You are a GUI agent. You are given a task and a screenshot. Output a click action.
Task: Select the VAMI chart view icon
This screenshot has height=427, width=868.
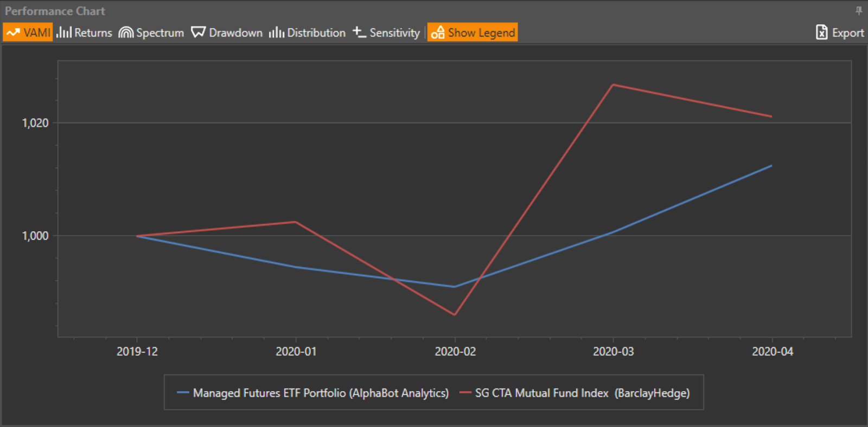(x=13, y=33)
